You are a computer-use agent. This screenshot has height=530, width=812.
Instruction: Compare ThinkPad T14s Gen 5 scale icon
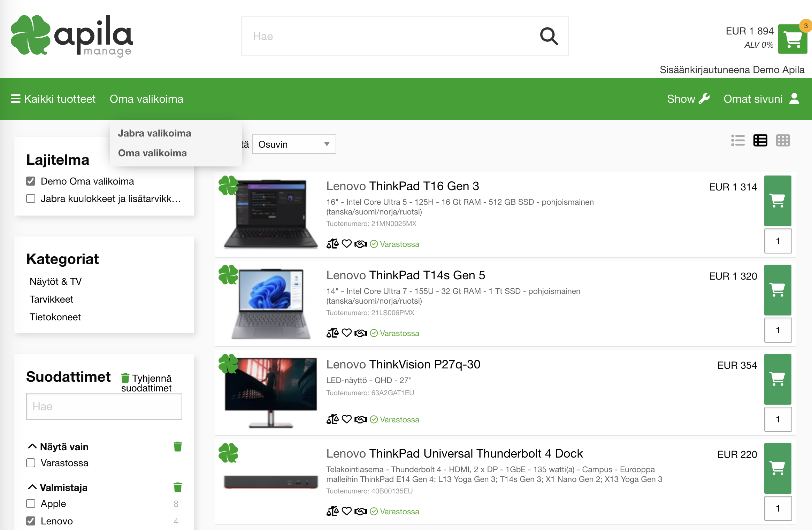coord(332,333)
